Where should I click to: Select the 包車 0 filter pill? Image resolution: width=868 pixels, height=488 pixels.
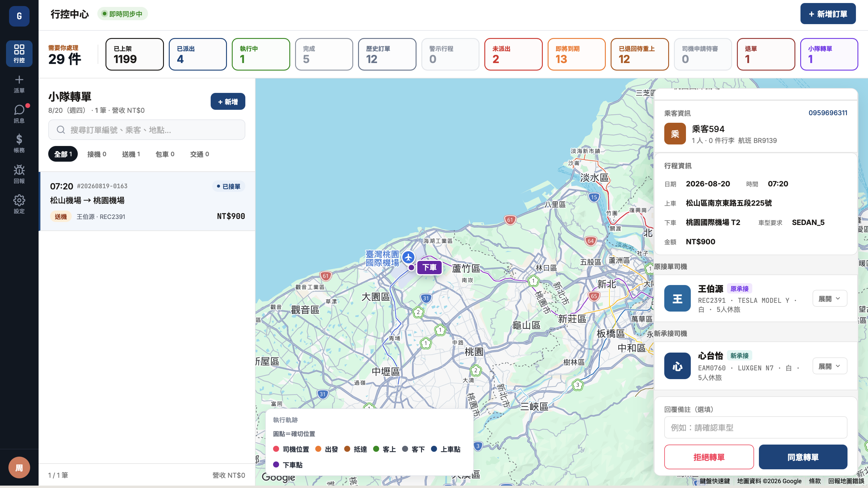point(165,154)
